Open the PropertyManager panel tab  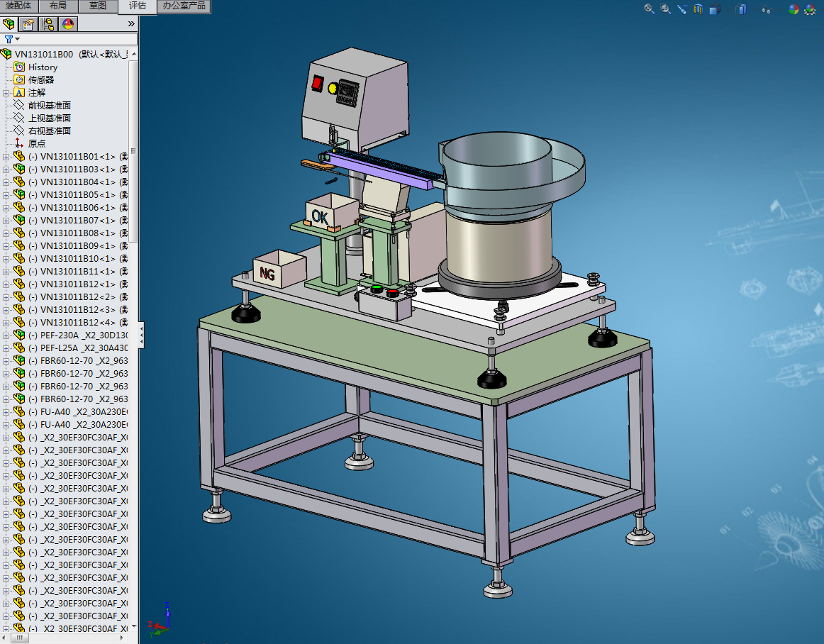coord(28,24)
